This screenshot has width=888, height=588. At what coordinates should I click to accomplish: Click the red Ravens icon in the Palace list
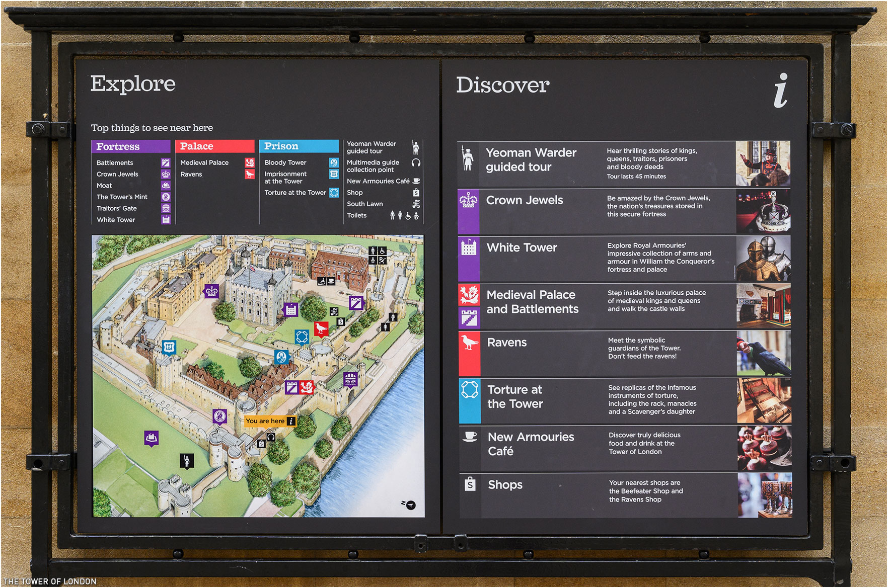250,174
